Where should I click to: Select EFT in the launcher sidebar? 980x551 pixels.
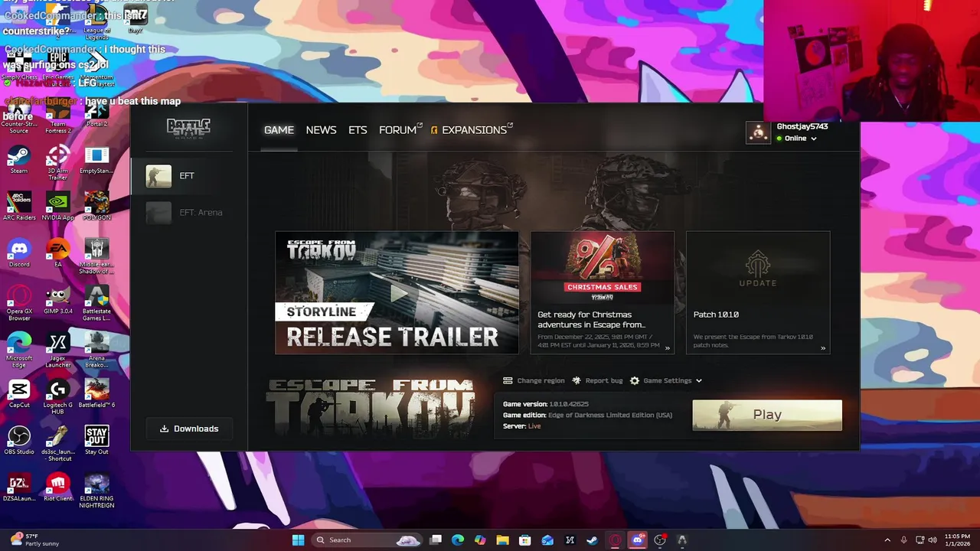189,176
